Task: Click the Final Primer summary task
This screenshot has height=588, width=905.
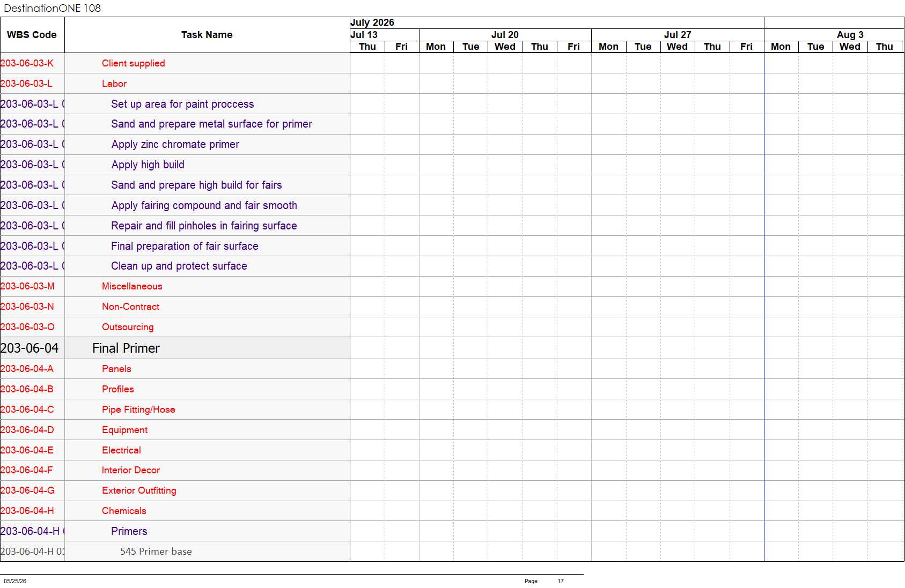Action: 126,348
